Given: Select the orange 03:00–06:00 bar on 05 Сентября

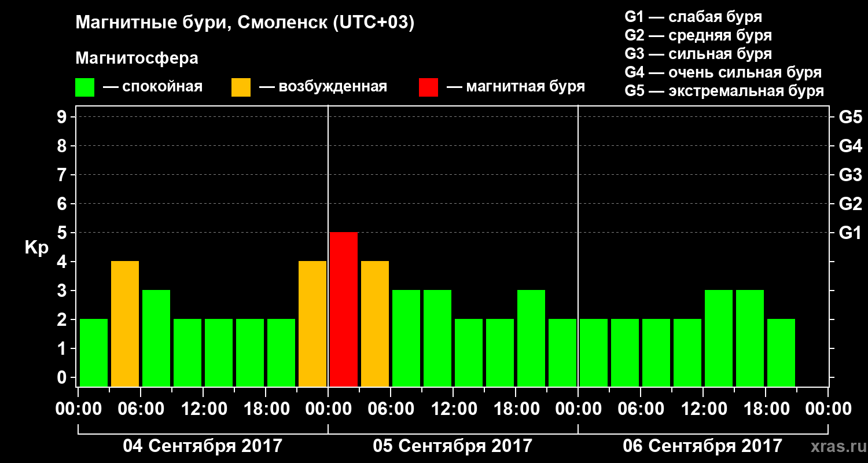Looking at the screenshot, I should coord(375,324).
